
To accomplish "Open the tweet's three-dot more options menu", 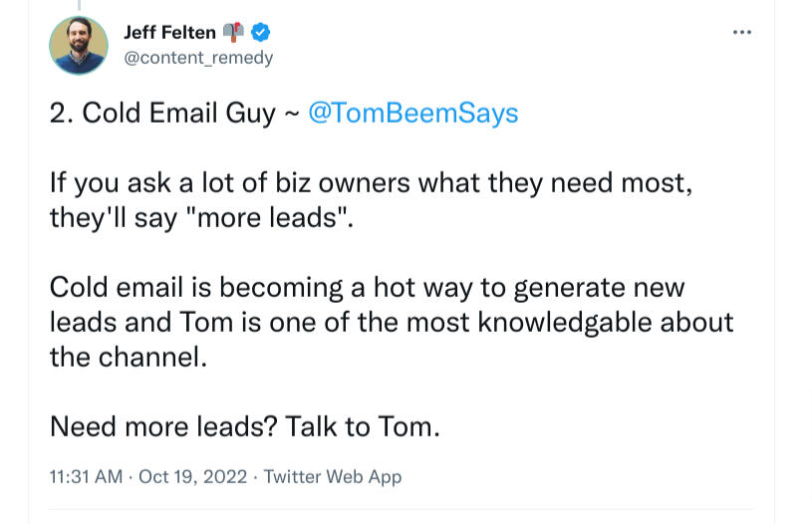I will 741,33.
